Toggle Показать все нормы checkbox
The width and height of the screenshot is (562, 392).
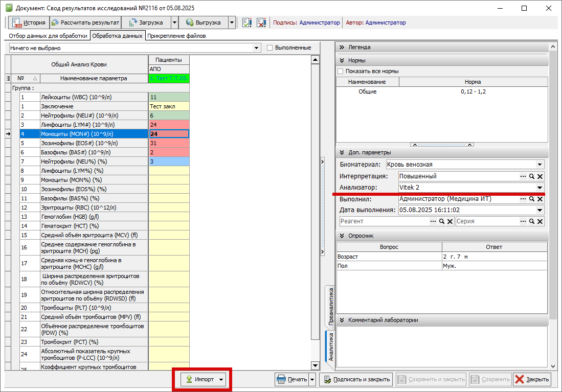point(341,72)
